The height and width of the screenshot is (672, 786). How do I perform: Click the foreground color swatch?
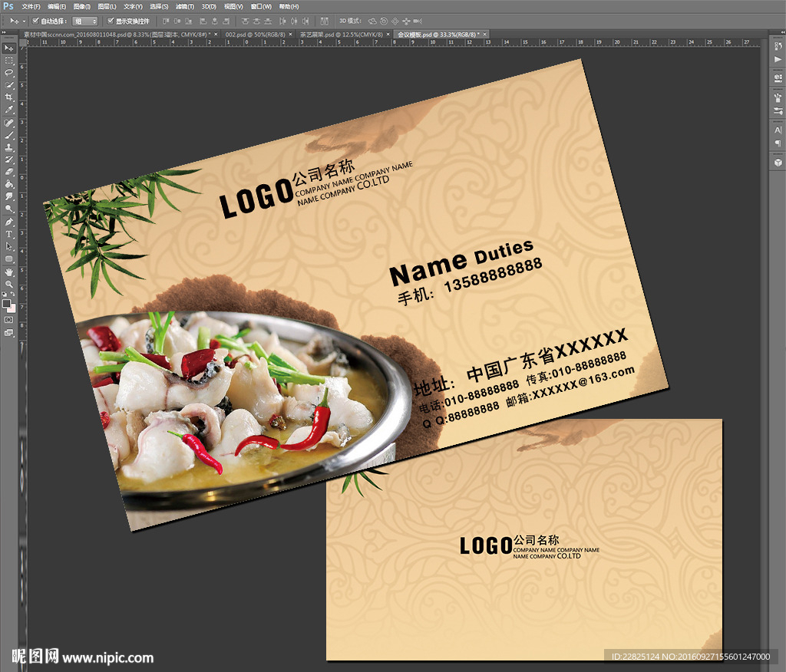pos(6,304)
